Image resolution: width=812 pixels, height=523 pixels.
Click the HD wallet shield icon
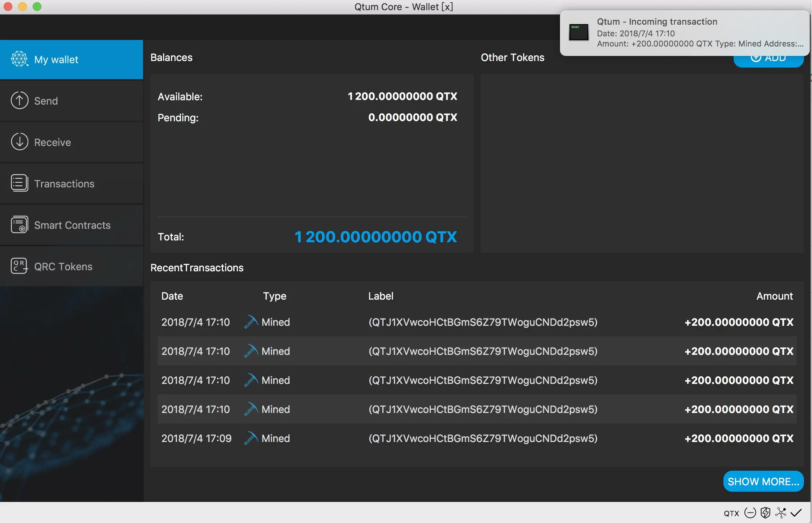pyautogui.click(x=765, y=513)
